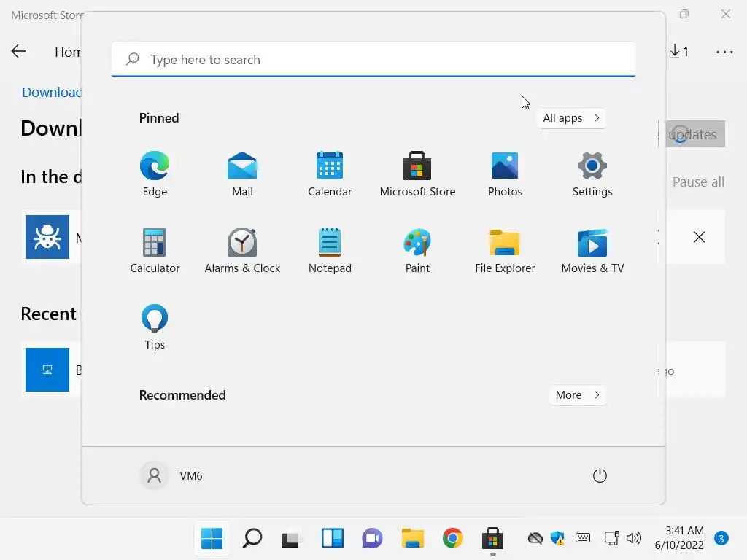Screen dimensions: 747x560
Task: Open taskbar Search magnifier
Action: 252,539
